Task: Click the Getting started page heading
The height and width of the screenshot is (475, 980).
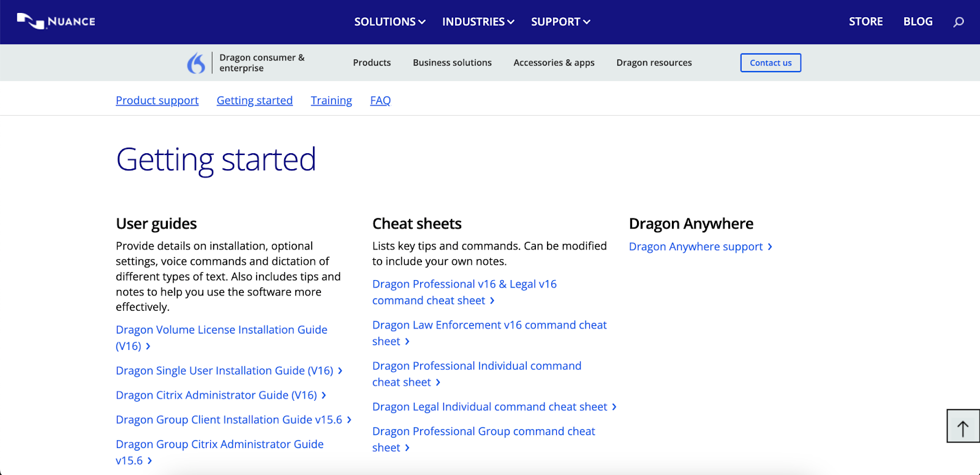Action: [216, 159]
